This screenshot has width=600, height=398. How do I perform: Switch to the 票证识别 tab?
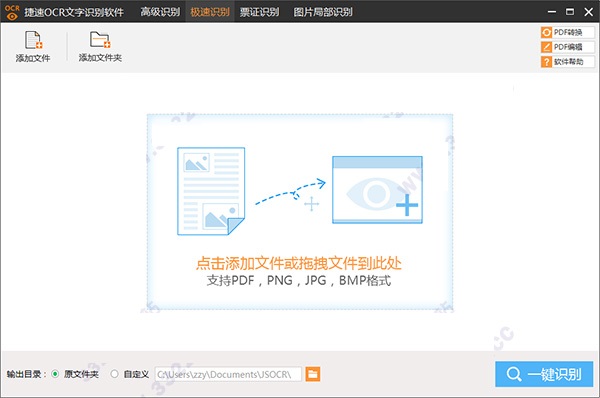click(x=259, y=12)
